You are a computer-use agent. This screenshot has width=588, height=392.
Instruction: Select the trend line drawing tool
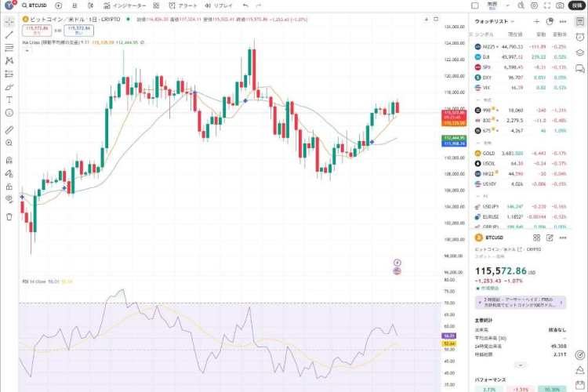(9, 34)
